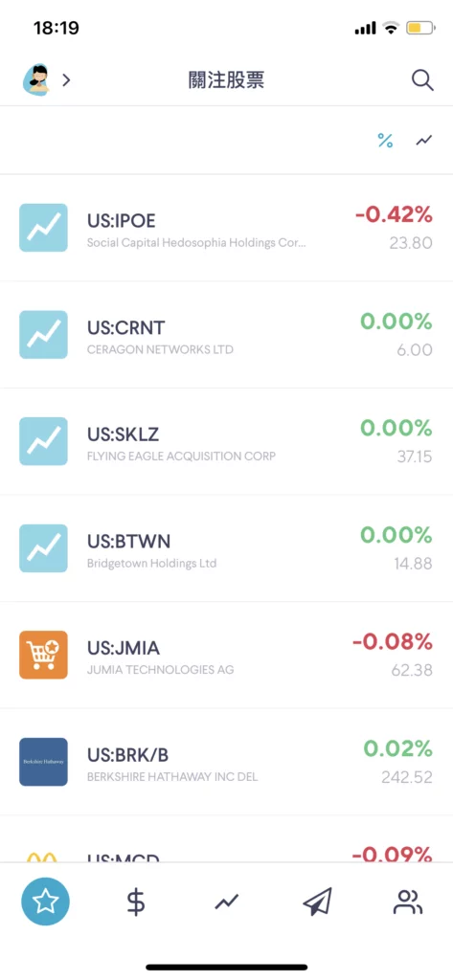The width and height of the screenshot is (453, 980).
Task: Select US:BTWN Bridgetown Holdings entry
Action: point(226,548)
